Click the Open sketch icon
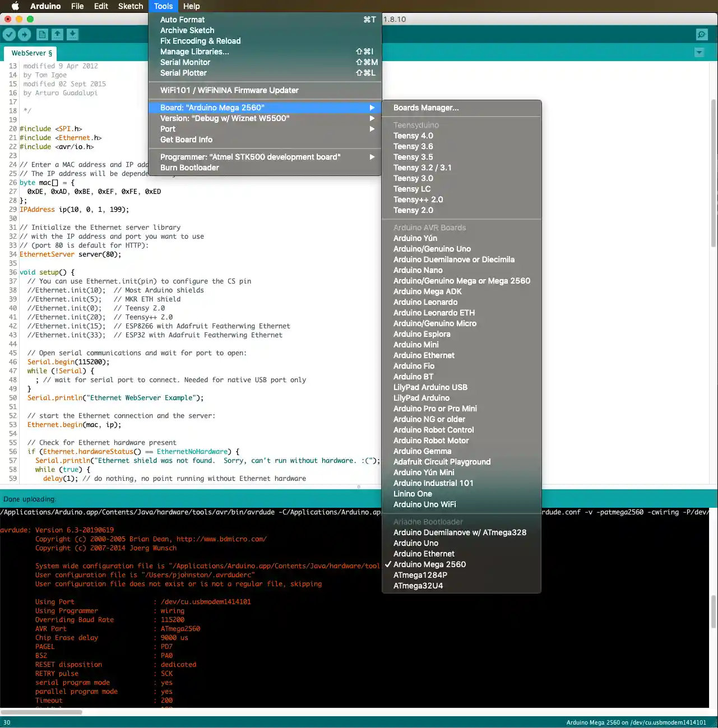This screenshot has height=728, width=718. tap(57, 34)
